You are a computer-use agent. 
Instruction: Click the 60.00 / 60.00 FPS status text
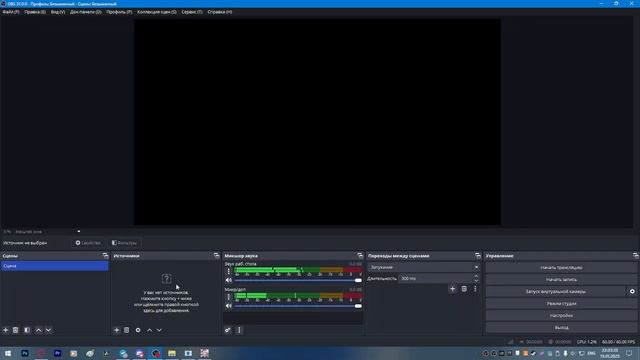point(618,342)
